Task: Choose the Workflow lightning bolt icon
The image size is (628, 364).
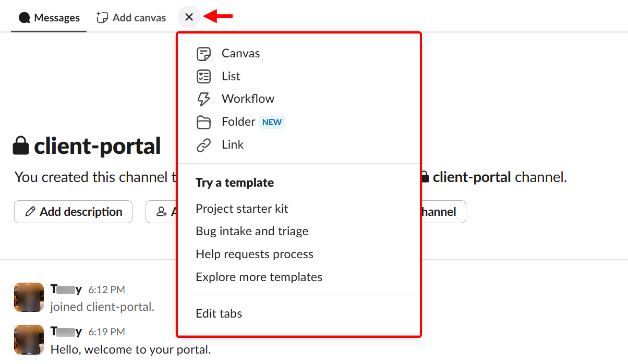Action: 203,98
